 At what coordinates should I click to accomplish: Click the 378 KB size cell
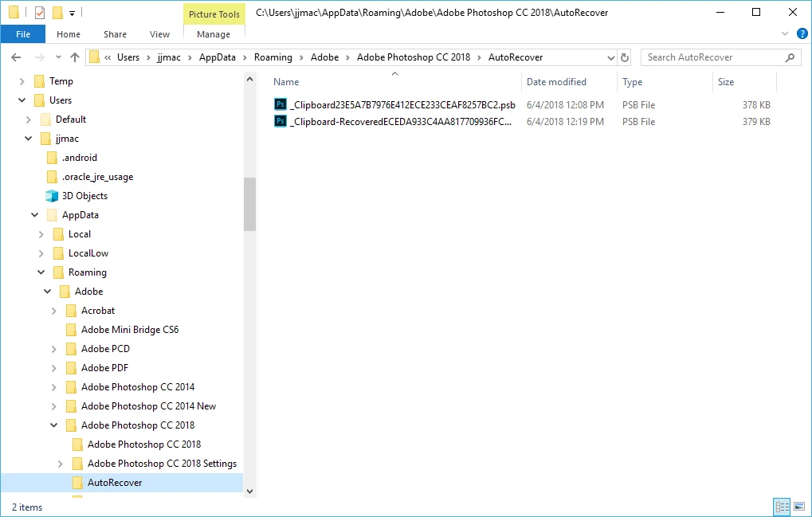756,104
